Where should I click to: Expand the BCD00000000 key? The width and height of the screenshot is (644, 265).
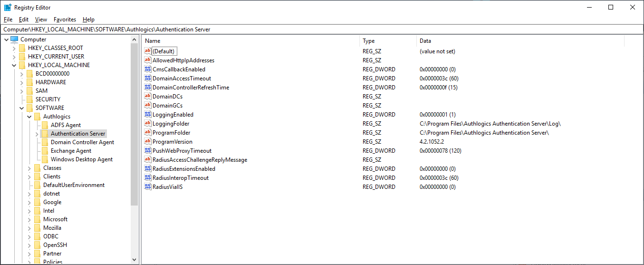[x=21, y=74]
